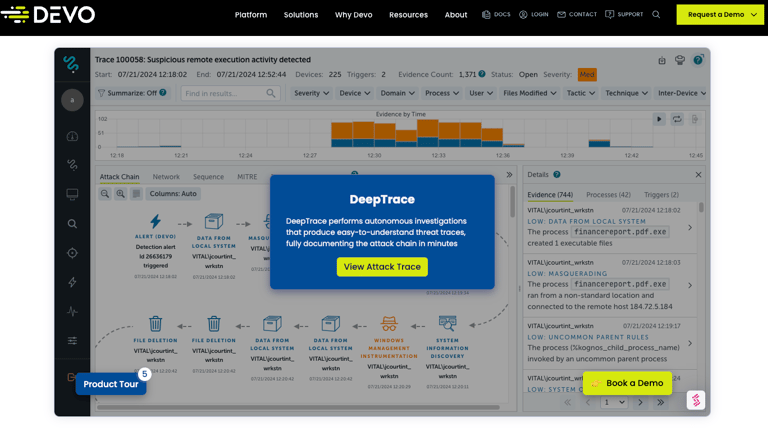The width and height of the screenshot is (768, 431).
Task: Click the sidebar dashboard gauge icon
Action: coord(72,136)
